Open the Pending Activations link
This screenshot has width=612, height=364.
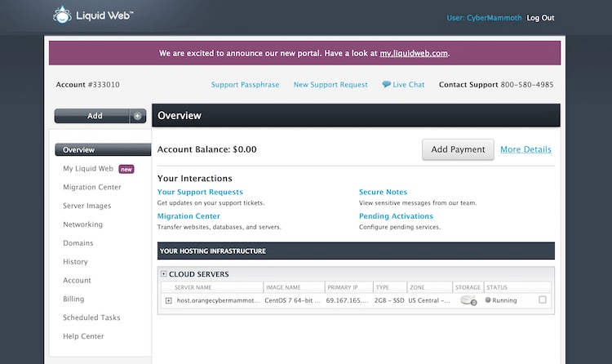pyautogui.click(x=396, y=216)
